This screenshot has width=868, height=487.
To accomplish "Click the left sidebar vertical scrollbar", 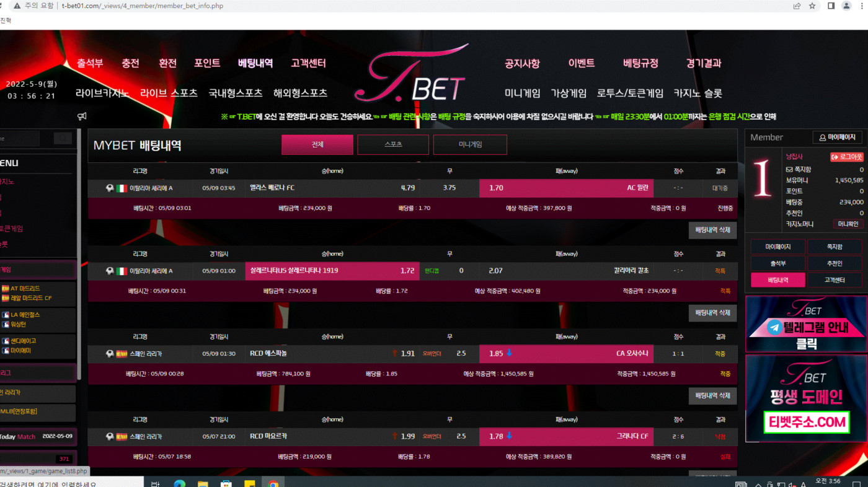I will [79, 254].
